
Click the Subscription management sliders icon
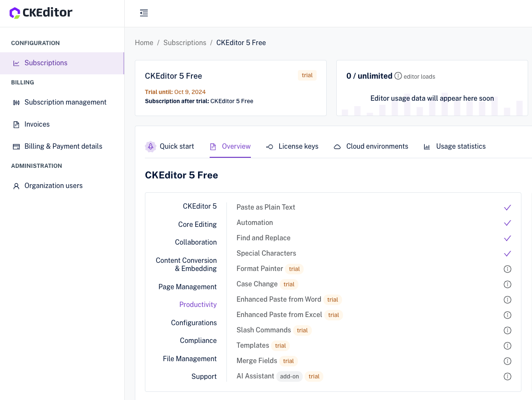coord(16,102)
